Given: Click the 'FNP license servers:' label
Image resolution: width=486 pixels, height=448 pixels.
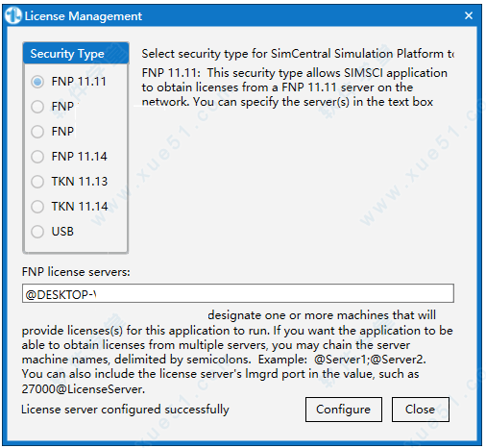Looking at the screenshot, I should point(76,272).
